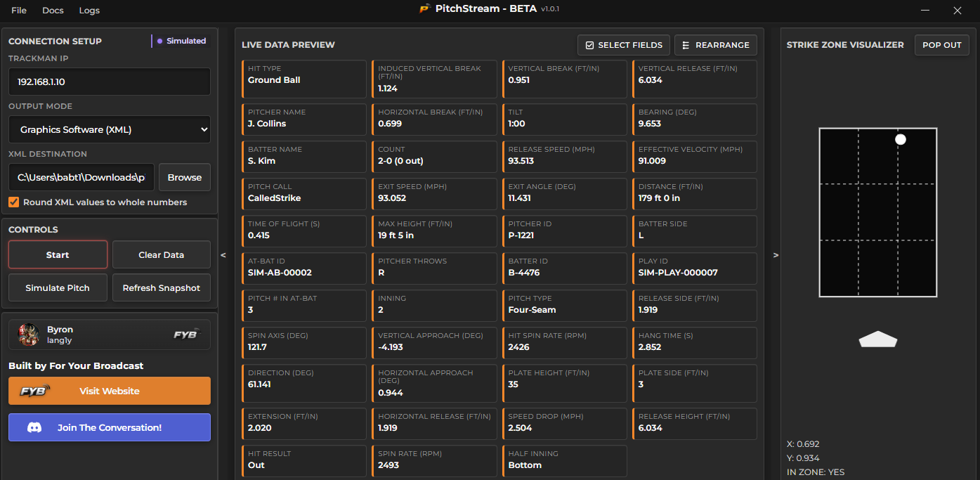Click the Play ID SIM-PLAY-000007 card
This screenshot has width=980, height=480.
(x=696, y=268)
